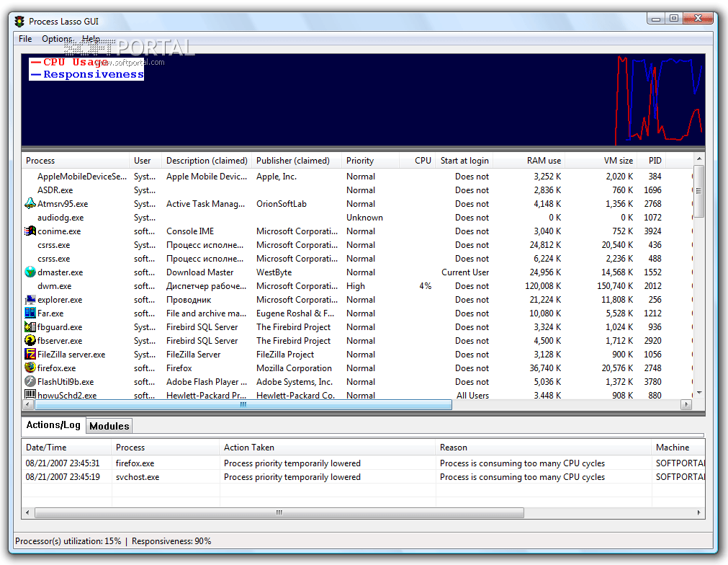The width and height of the screenshot is (728, 565).
Task: Click the explorer.exe process icon
Action: pos(30,299)
